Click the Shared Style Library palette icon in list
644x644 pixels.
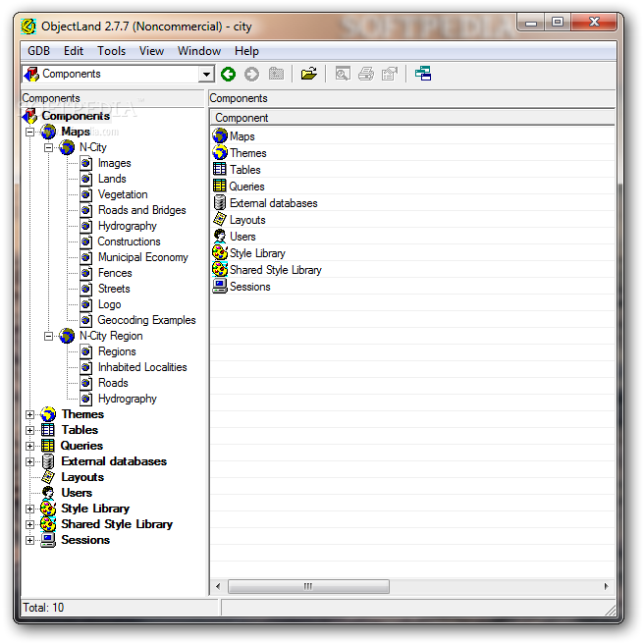220,269
